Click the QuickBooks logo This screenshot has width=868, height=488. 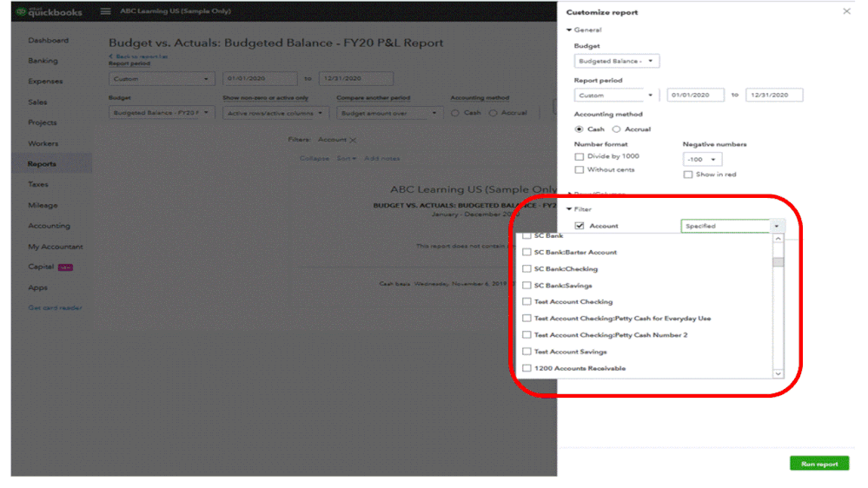point(49,11)
